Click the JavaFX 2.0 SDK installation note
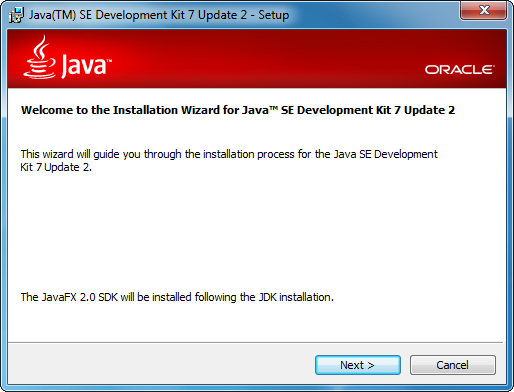This screenshot has height=392, width=514. 177,297
